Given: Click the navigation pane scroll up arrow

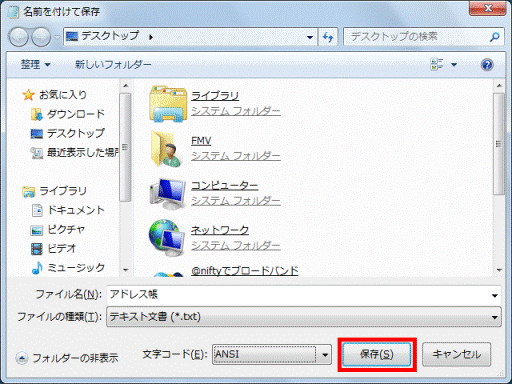Looking at the screenshot, I should (x=126, y=86).
